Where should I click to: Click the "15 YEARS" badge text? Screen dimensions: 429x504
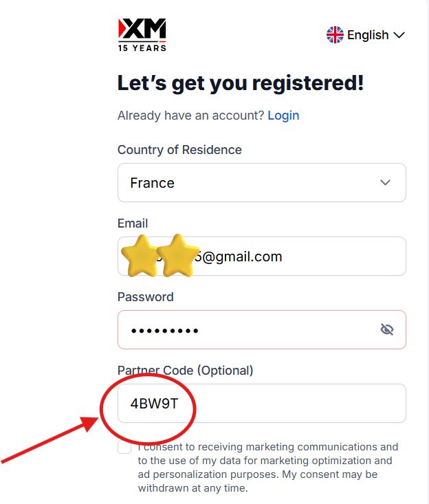pyautogui.click(x=142, y=47)
